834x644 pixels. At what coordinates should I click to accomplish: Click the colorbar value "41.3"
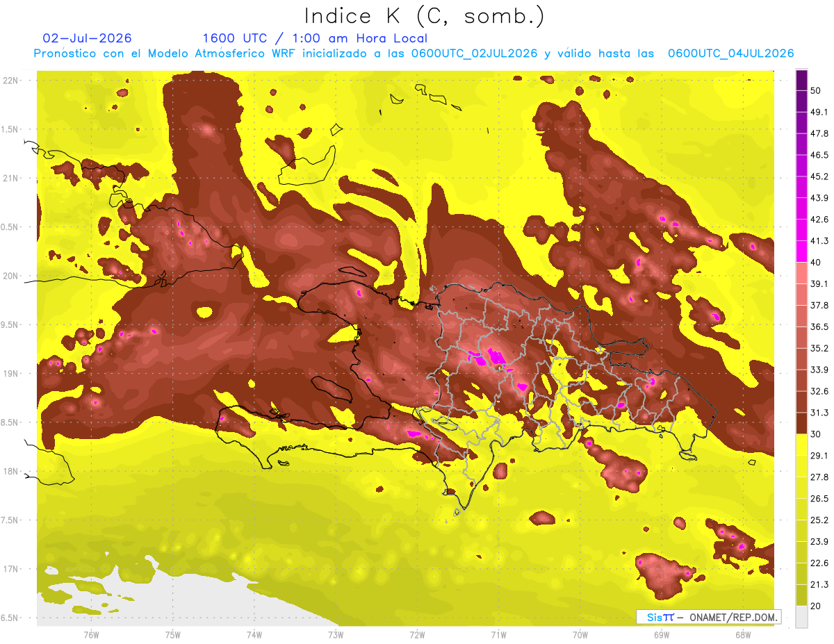tap(819, 241)
